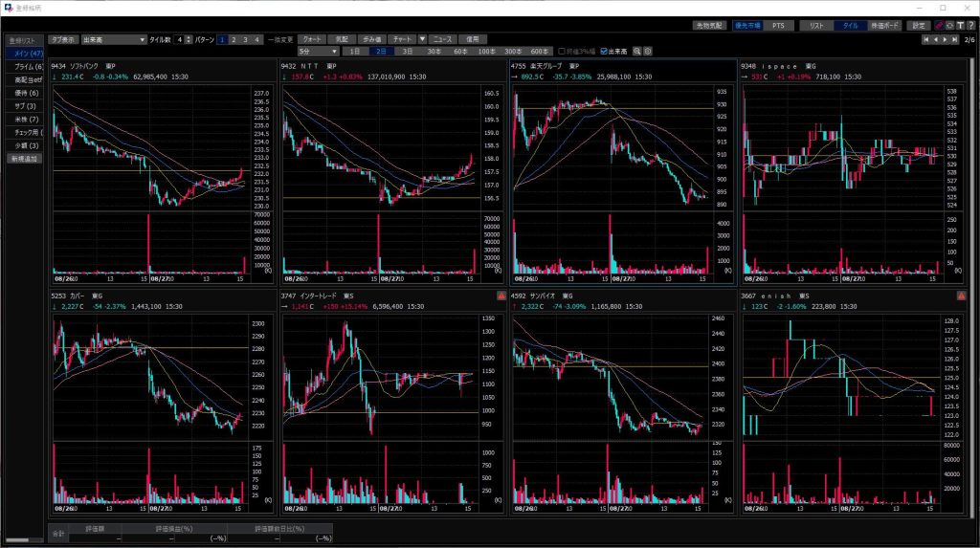Open help via the question mark icon
Image resolution: width=980 pixels, height=548 pixels.
970,26
